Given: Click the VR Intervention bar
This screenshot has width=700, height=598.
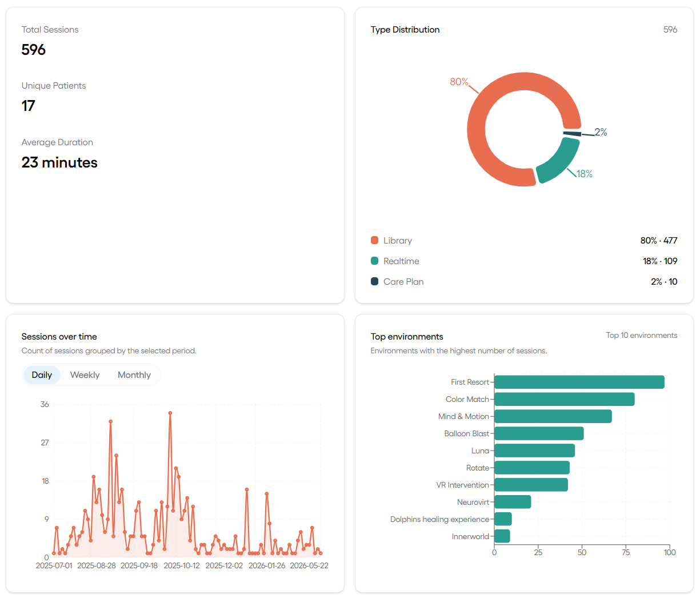Looking at the screenshot, I should point(531,485).
